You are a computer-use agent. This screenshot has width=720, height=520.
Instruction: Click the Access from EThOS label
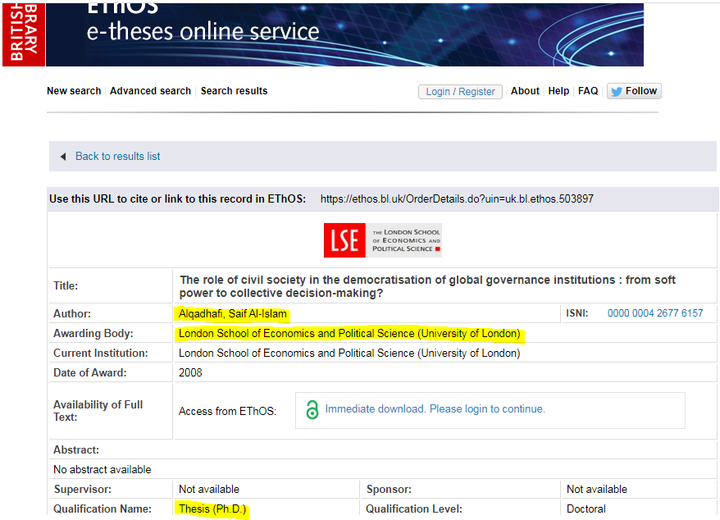coord(227,411)
